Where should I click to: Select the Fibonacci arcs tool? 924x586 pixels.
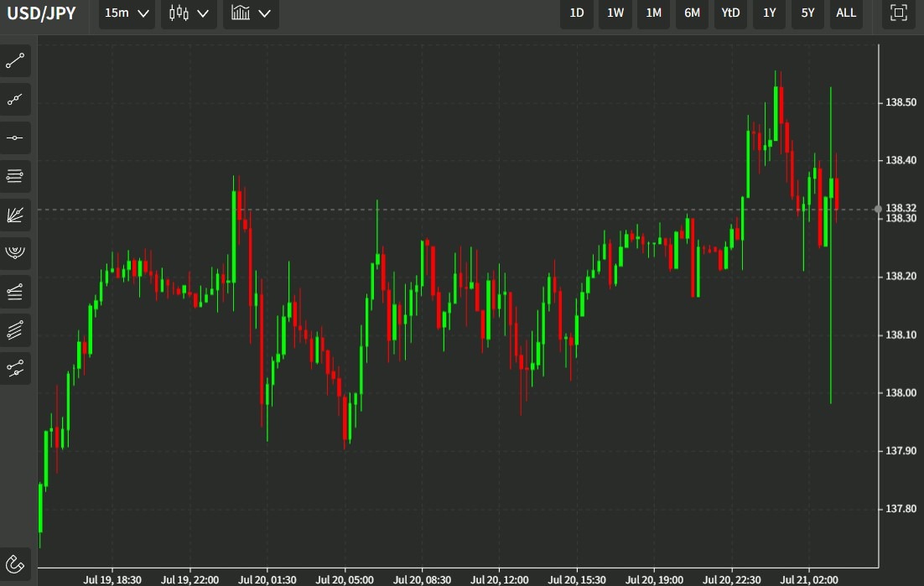(16, 252)
